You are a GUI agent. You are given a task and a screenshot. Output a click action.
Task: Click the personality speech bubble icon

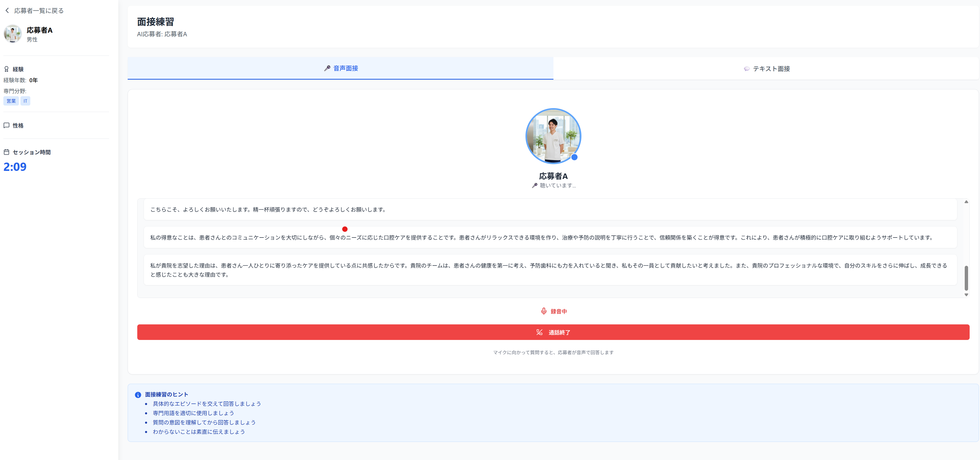click(x=6, y=125)
